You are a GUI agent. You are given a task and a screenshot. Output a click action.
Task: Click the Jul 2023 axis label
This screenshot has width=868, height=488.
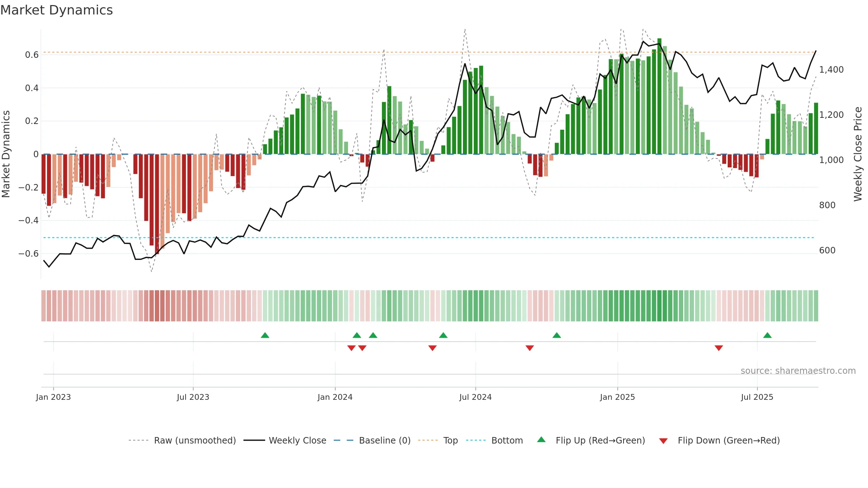[x=193, y=397]
